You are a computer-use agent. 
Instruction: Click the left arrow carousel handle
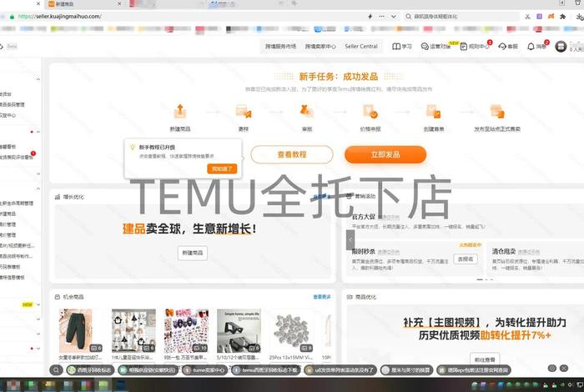click(350, 240)
